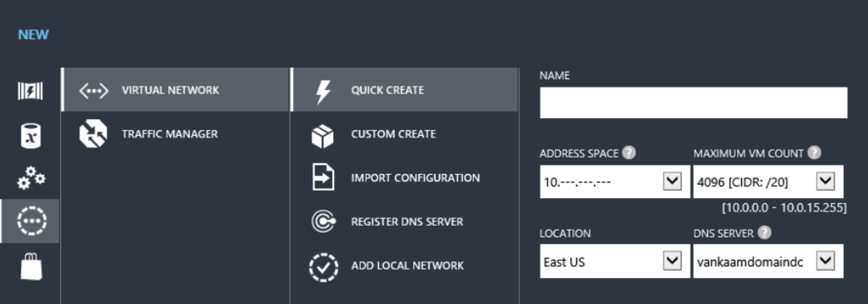Click the Register DNS Server icon
868x304 pixels.
322,222
